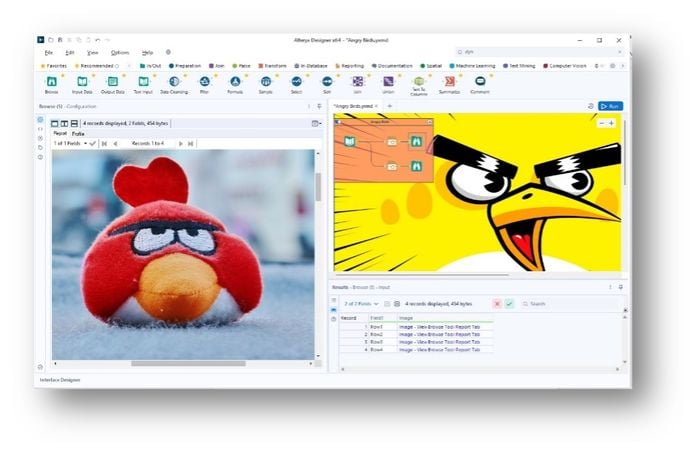Select the Sort tool icon
The height and width of the screenshot is (457, 699).
(327, 82)
